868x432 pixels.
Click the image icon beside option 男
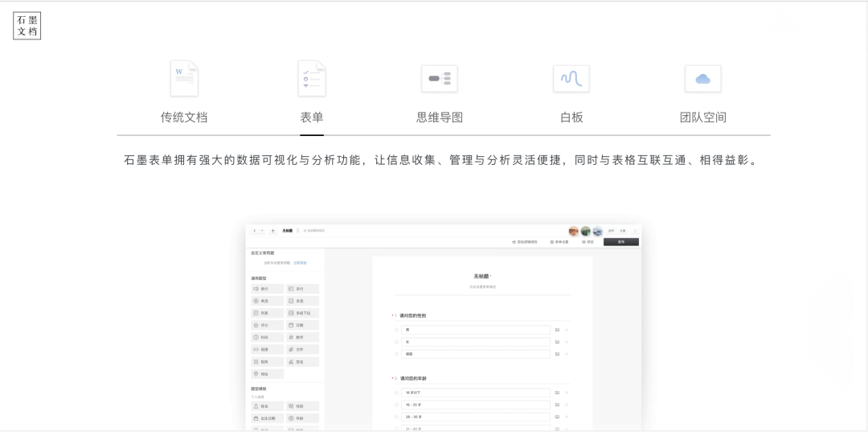[x=558, y=330]
